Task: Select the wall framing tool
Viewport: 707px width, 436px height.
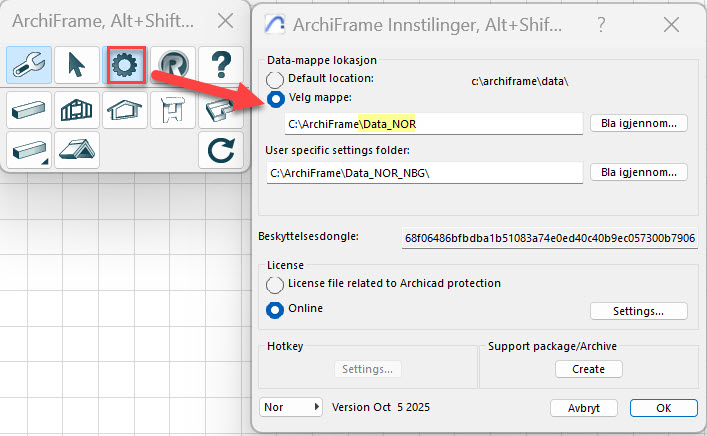Action: pyautogui.click(x=77, y=109)
